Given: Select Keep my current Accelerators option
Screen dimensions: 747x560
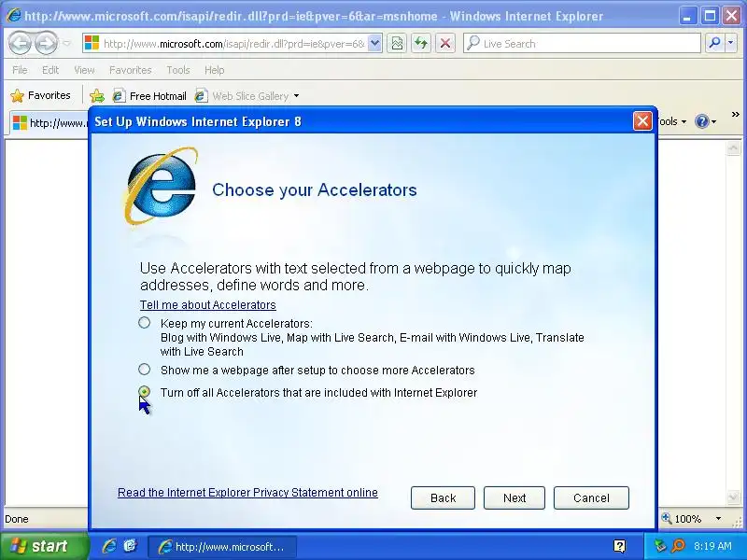Looking at the screenshot, I should point(145,323).
